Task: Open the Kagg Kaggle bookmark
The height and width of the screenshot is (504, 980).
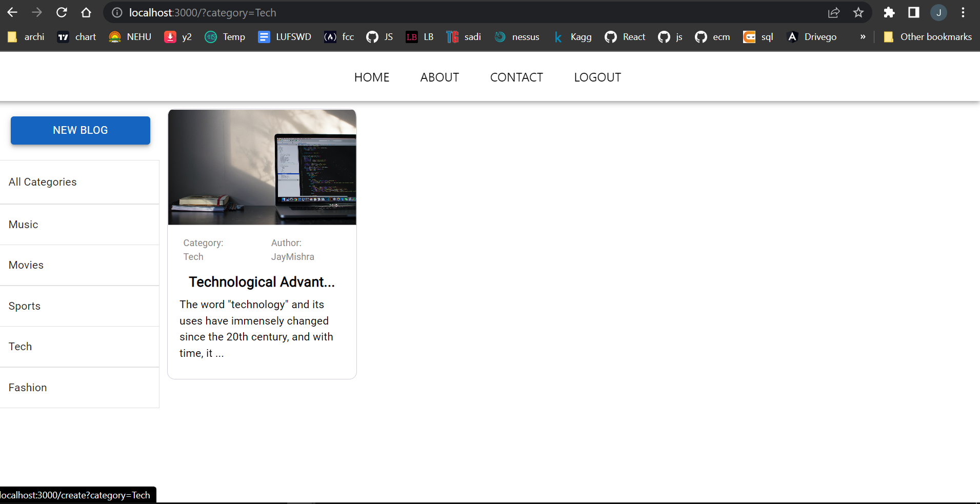Action: [x=572, y=36]
